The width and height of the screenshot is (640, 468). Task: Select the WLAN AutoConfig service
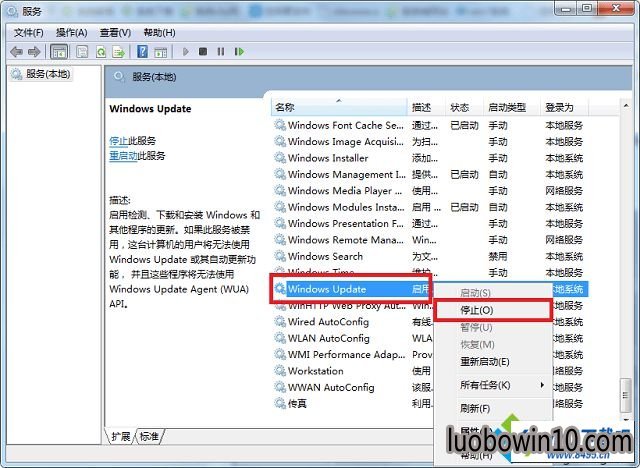353,338
